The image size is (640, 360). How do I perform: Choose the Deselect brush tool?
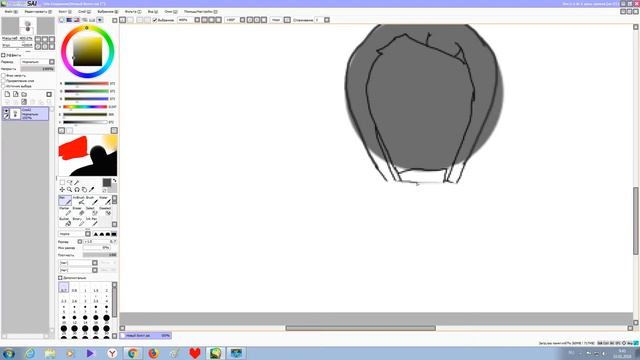coord(105,211)
